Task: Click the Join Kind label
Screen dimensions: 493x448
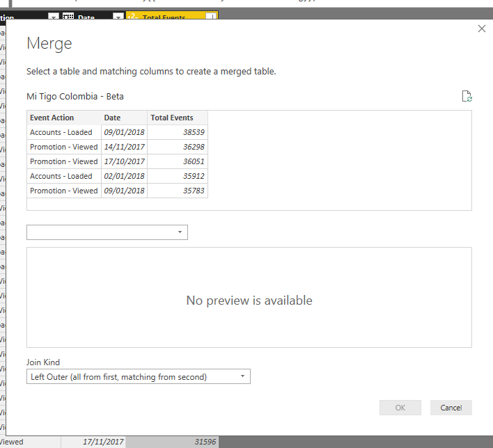Action: pos(43,362)
